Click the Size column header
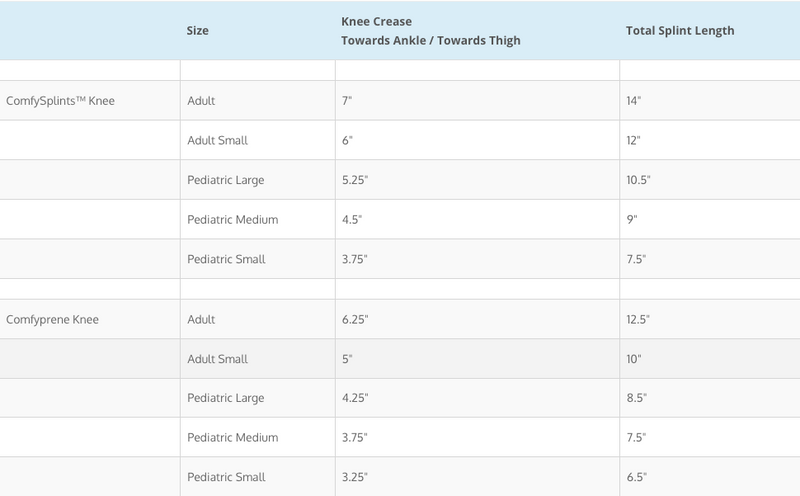This screenshot has width=800, height=496. (198, 31)
